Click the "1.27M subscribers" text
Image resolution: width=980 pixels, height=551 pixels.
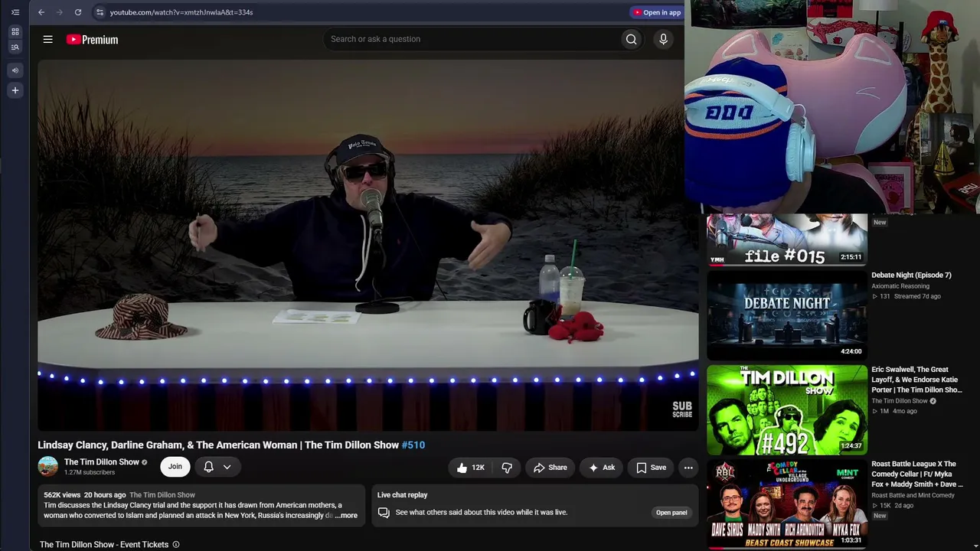point(90,473)
